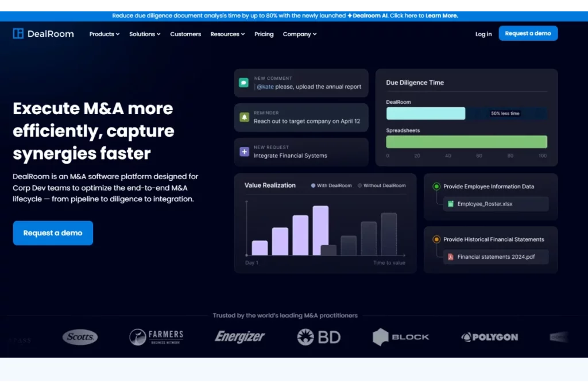The image size is (588, 392).
Task: Click the DealRoom progress bar showing 50% less time
Action: 425,113
